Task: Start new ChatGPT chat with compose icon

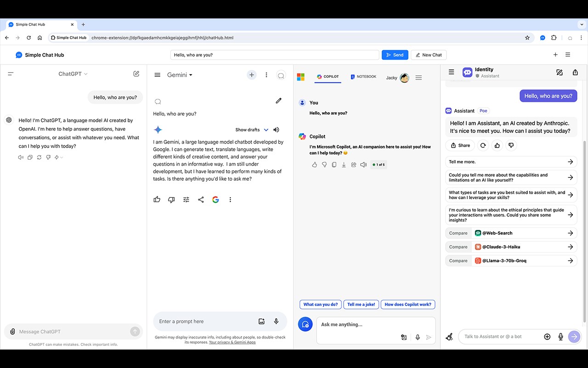Action: 136,74
